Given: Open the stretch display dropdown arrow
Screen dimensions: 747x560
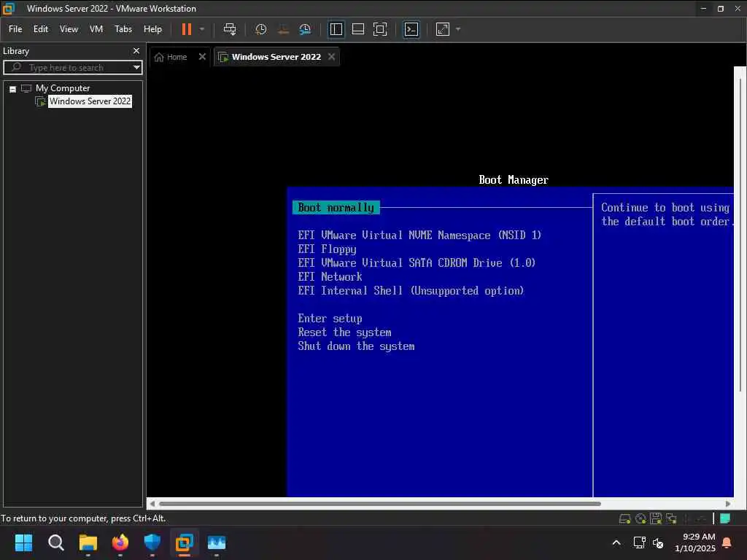Looking at the screenshot, I should click(458, 29).
